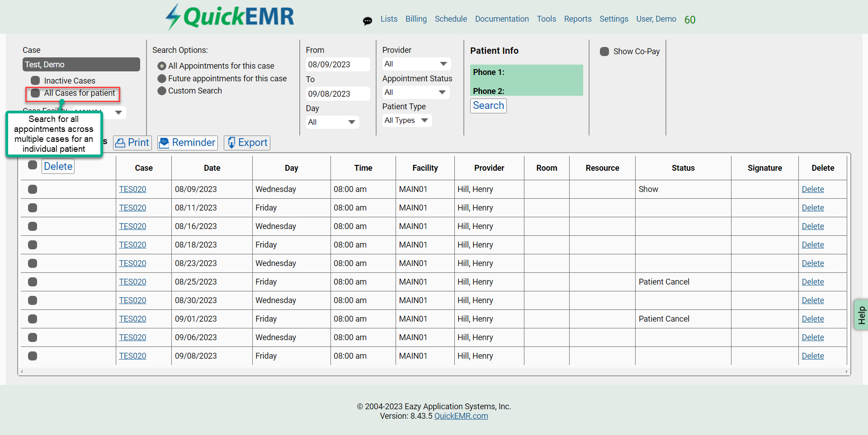
Task: Tick the checkbox for the 09/08/2023 appointment
Action: pyautogui.click(x=33, y=356)
